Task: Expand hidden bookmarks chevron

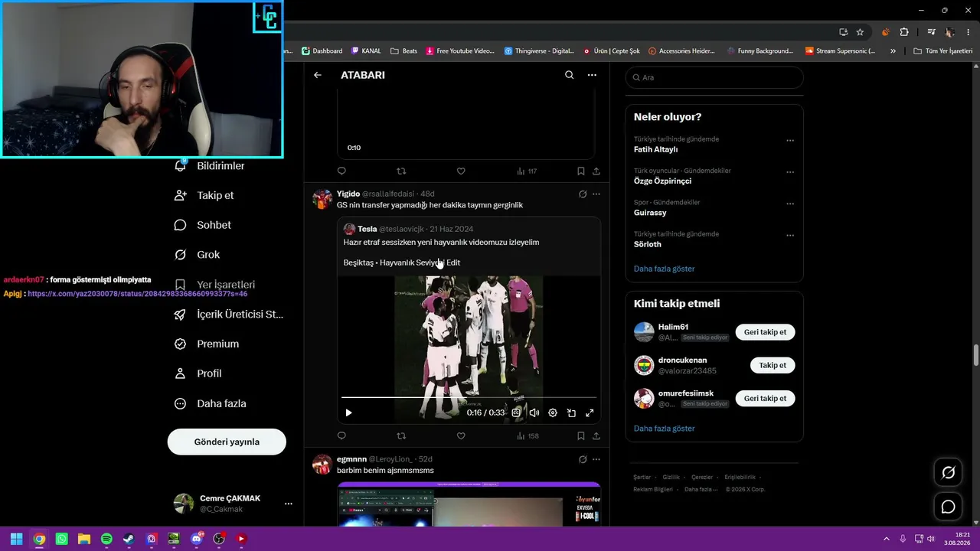Action: pyautogui.click(x=893, y=51)
